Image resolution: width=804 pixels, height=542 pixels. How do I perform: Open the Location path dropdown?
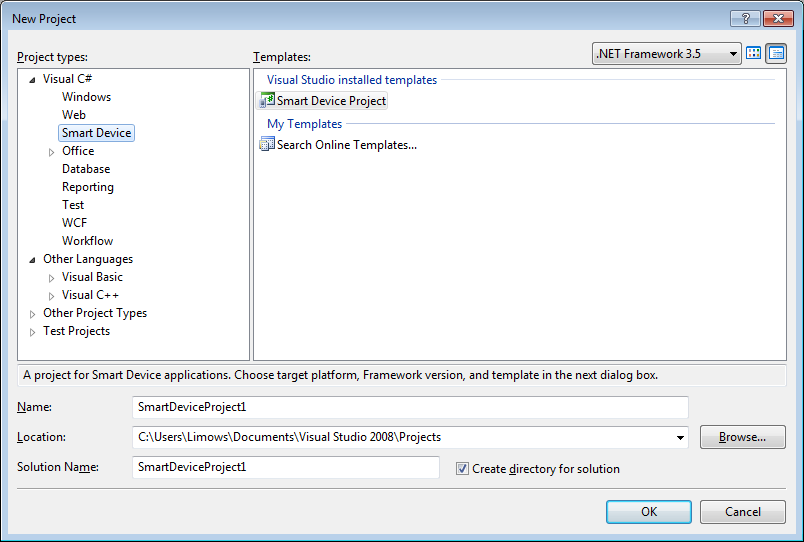pyautogui.click(x=681, y=437)
